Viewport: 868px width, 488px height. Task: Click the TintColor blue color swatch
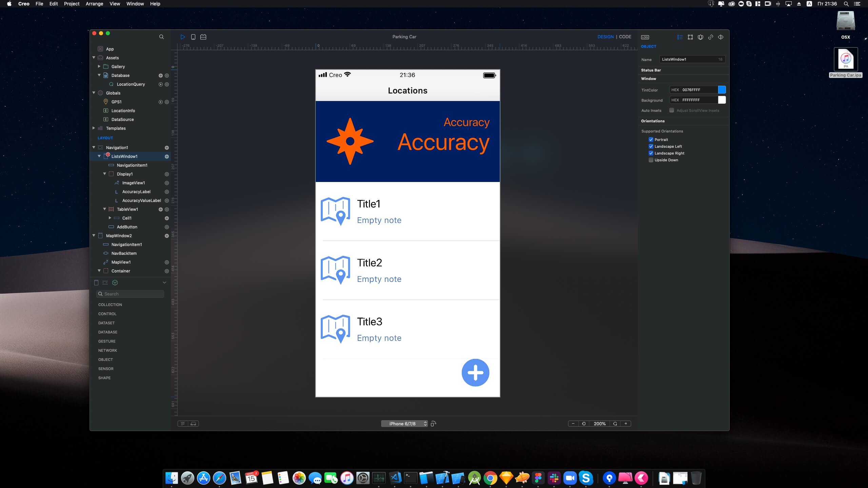722,90
